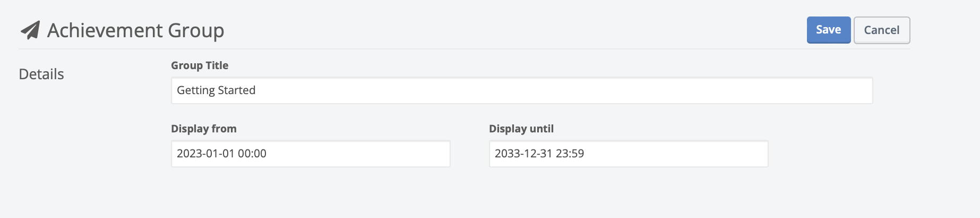Screen dimensions: 980x218
Task: Place cursor after Getting Started title text
Action: click(x=257, y=90)
